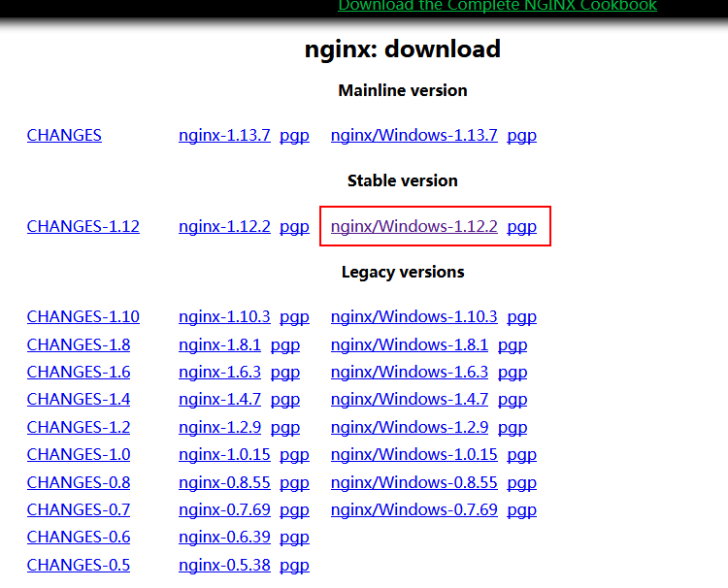The image size is (728, 588).
Task: Download nginx-0.6.39 source
Action: coord(224,537)
